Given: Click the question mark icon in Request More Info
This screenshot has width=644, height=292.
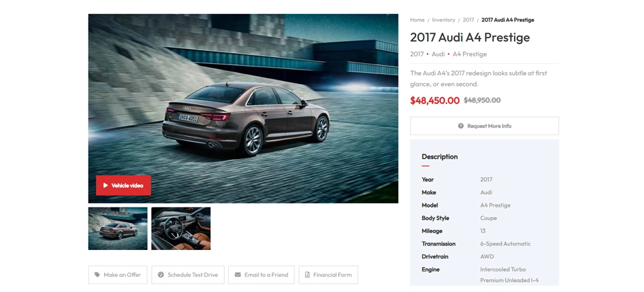Looking at the screenshot, I should [461, 126].
